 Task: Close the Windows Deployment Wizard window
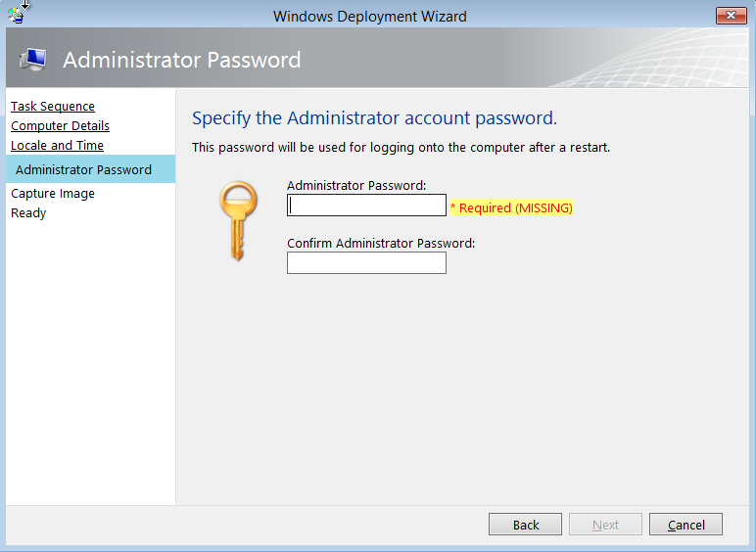pyautogui.click(x=731, y=16)
